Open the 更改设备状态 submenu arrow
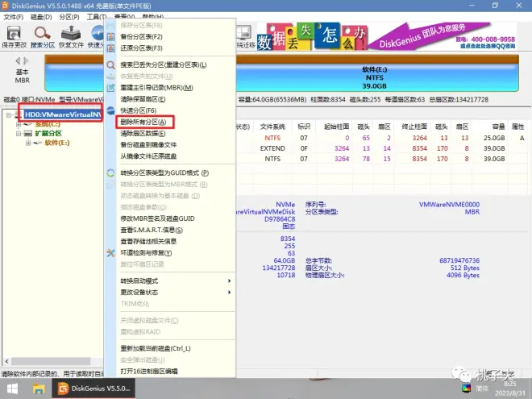 point(230,292)
